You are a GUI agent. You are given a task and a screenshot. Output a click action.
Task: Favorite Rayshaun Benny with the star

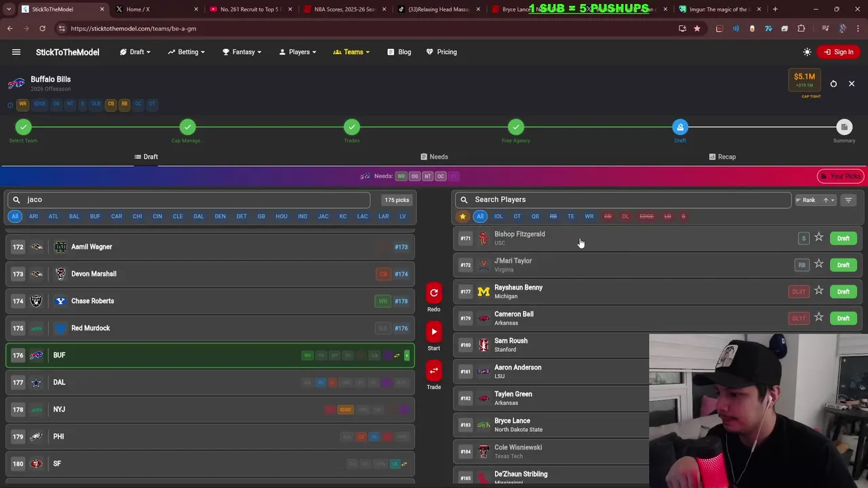point(818,291)
